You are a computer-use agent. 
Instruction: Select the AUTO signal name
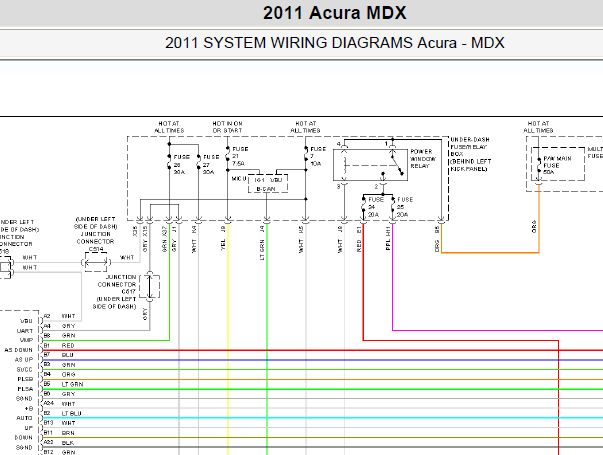[x=24, y=418]
